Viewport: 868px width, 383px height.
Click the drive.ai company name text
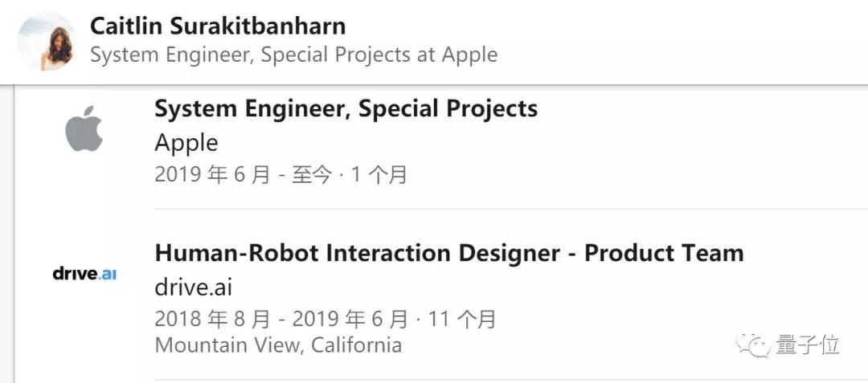tap(193, 288)
